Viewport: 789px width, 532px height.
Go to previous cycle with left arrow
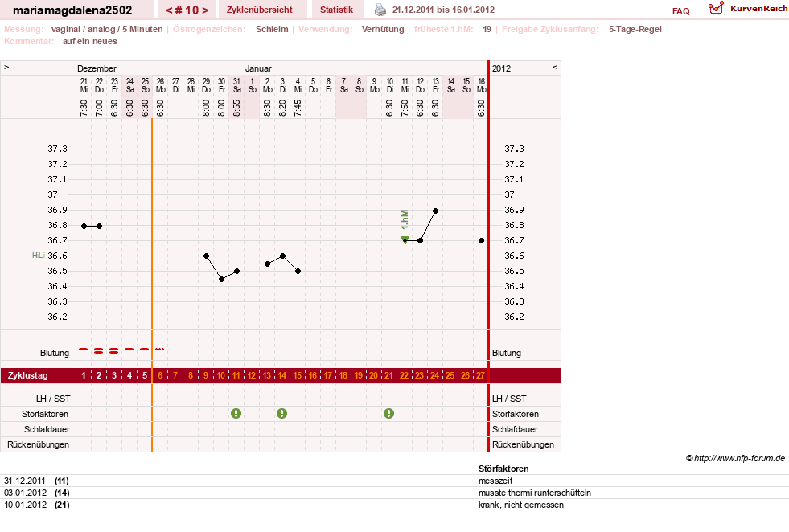170,10
